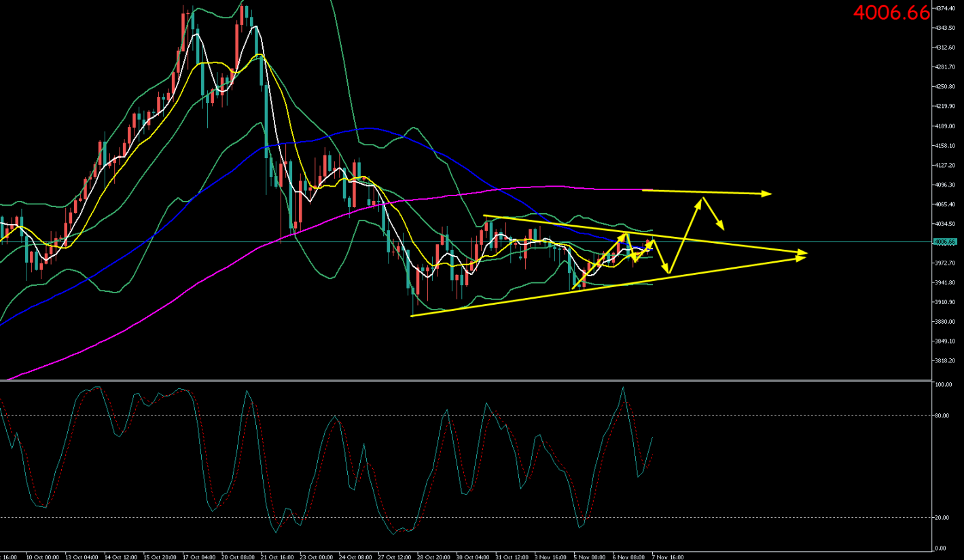Select the 17 Oct 04:00 time label
This screenshot has height=560, width=964.
pyautogui.click(x=199, y=556)
